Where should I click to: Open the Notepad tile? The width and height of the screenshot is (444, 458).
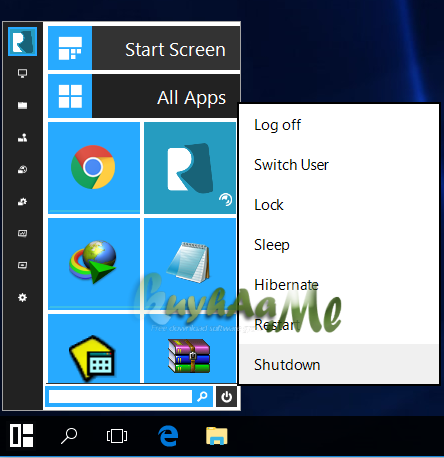190,264
